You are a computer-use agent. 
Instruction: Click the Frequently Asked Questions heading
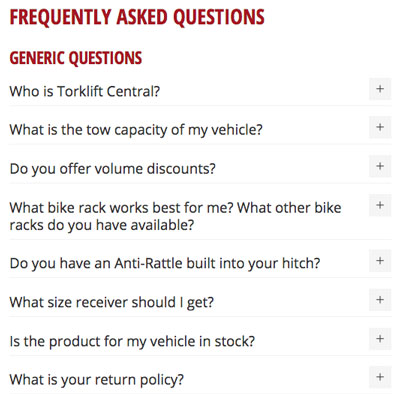(137, 17)
